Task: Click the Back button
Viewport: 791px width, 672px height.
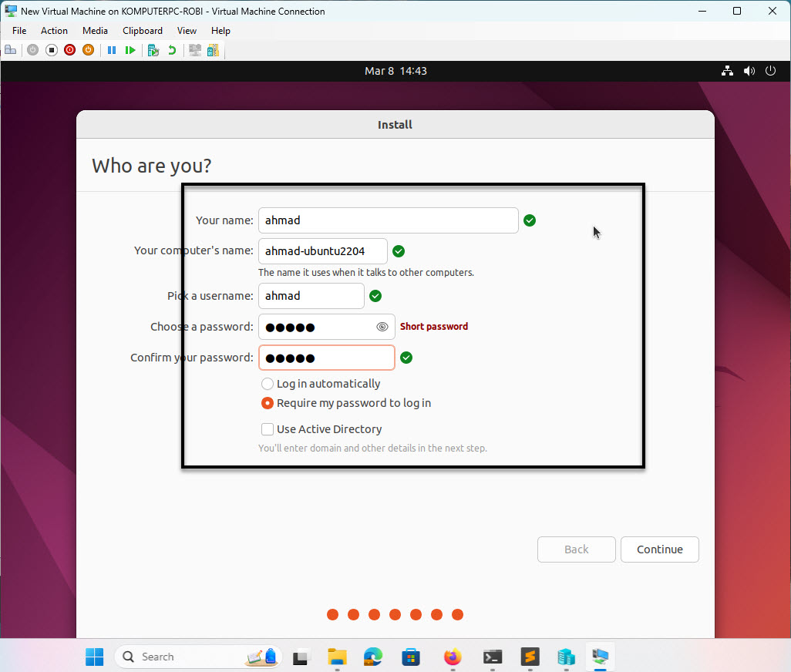Action: tap(576, 549)
